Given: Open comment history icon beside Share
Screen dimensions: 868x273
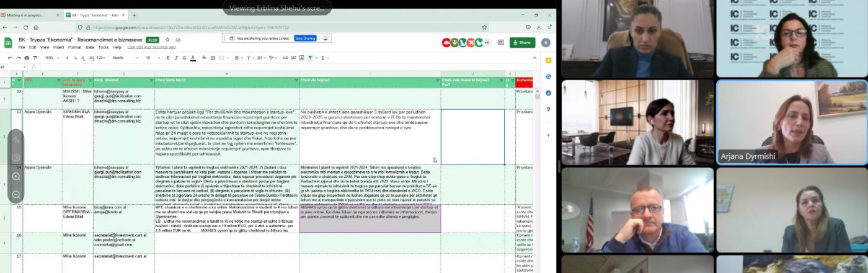Looking at the screenshot, I should pyautogui.click(x=502, y=42).
